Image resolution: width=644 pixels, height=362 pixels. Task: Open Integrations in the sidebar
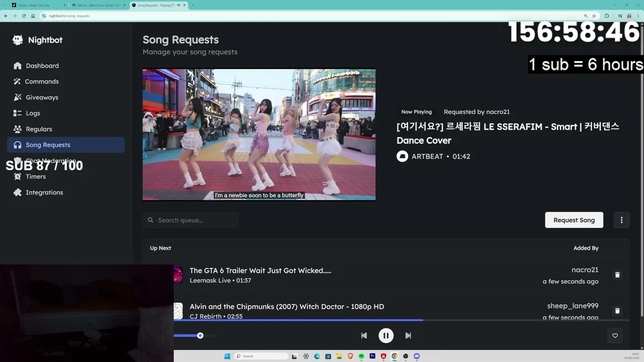click(x=66, y=193)
